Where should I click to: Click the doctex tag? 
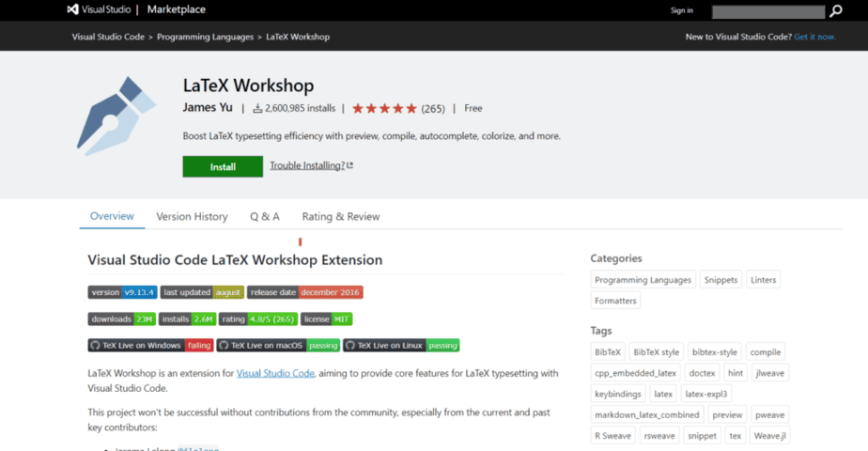(x=702, y=373)
